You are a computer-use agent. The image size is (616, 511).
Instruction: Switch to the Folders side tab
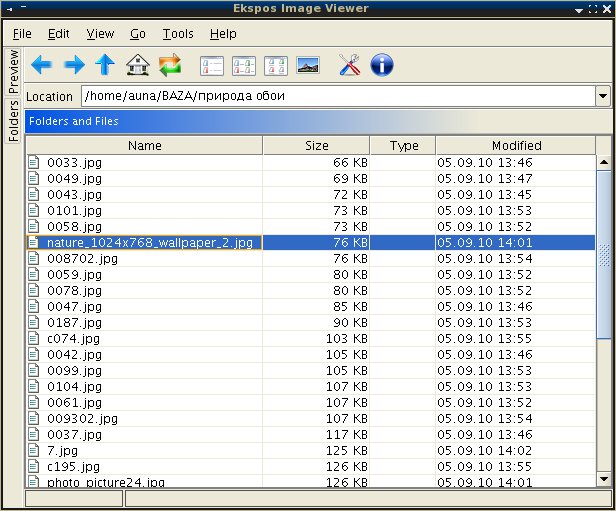coord(13,120)
